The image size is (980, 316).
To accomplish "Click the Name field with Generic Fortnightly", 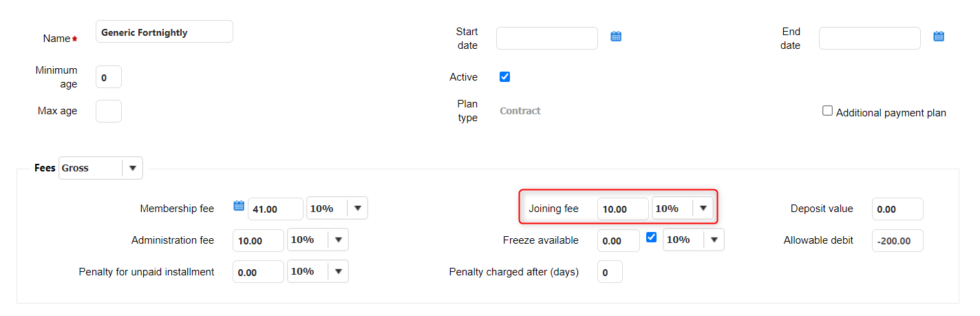I will click(164, 32).
